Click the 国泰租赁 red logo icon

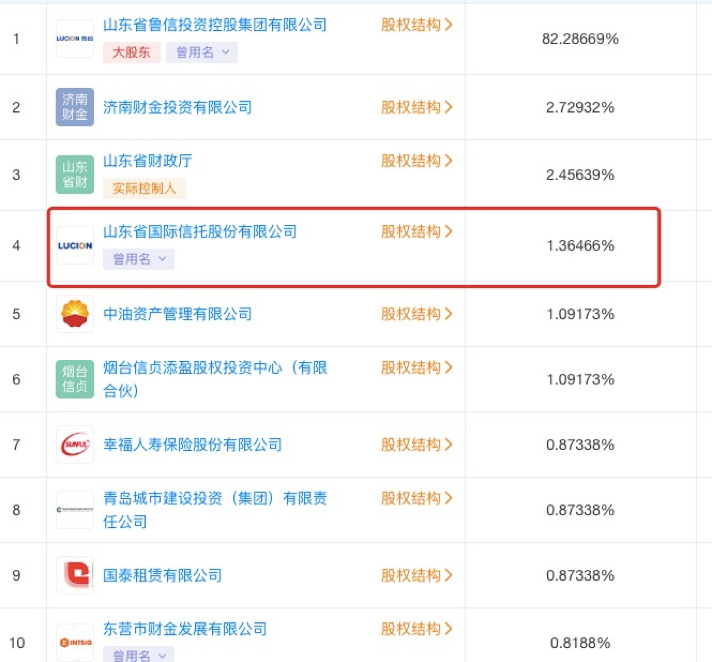tap(75, 575)
